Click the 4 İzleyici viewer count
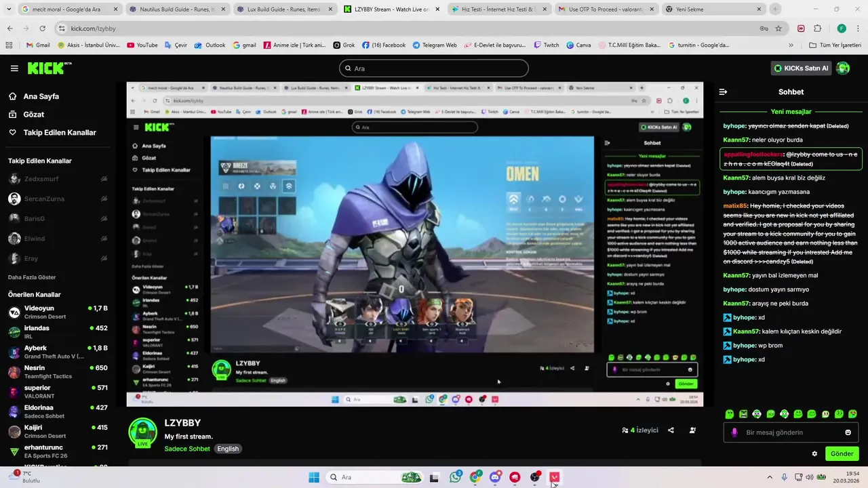 [640, 430]
